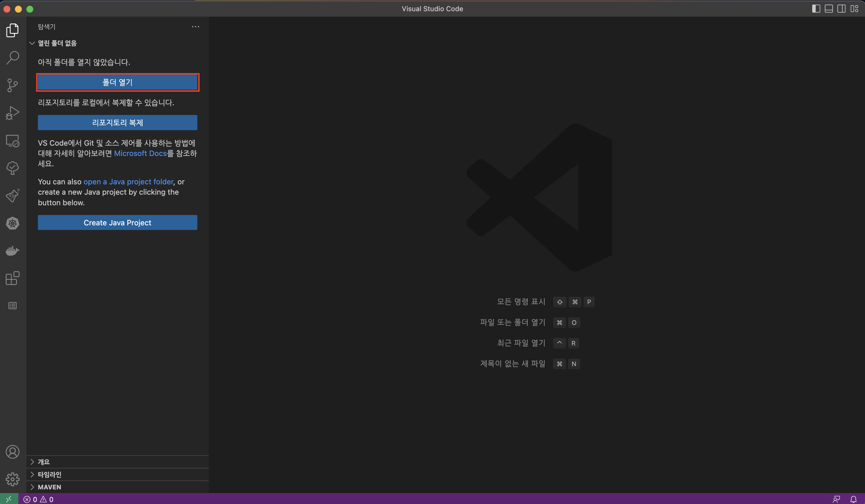Open Run and Debug view icon
This screenshot has height=504, width=865.
[x=13, y=113]
